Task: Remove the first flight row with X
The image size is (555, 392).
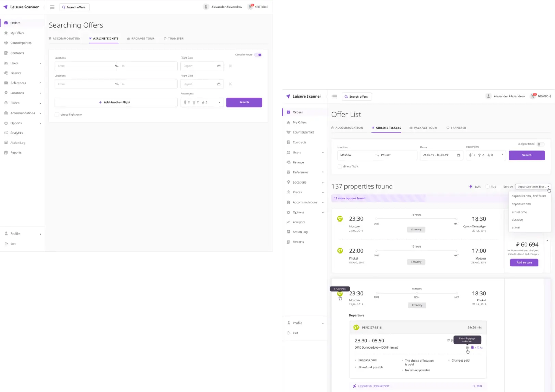Action: 230,66
